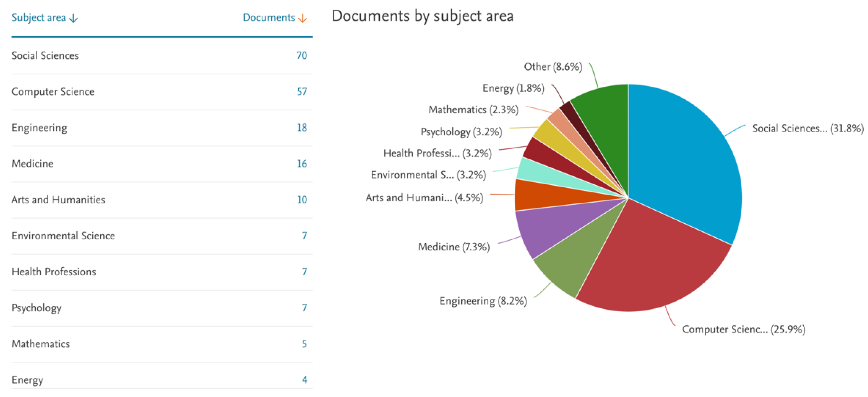868x397 pixels.
Task: Open Arts and Humanities count 10
Action: [302, 200]
